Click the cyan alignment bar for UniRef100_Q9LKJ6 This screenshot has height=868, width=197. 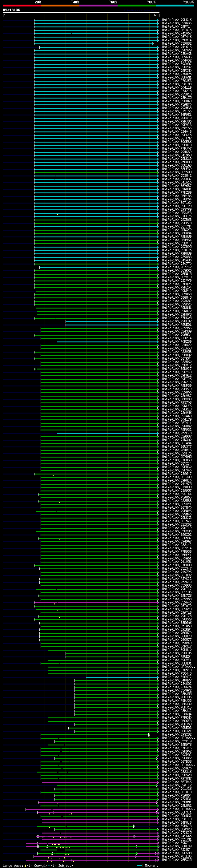tap(96, 20)
